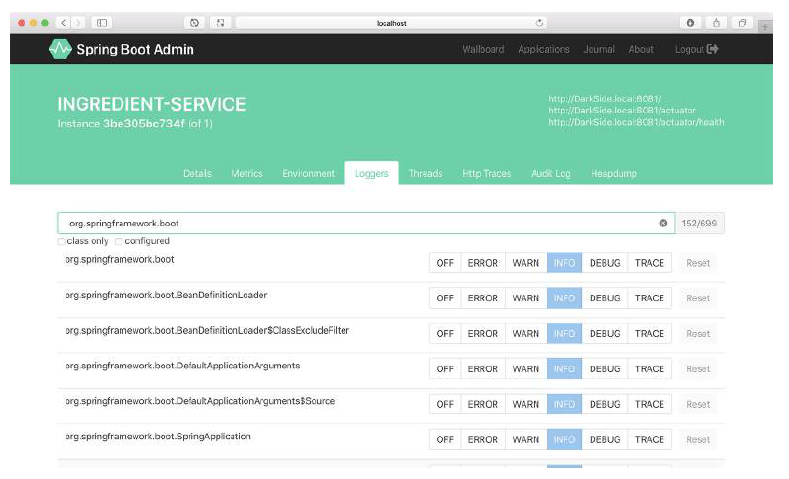789x479 pixels.
Task: Open the Audit Log tab
Action: (550, 174)
